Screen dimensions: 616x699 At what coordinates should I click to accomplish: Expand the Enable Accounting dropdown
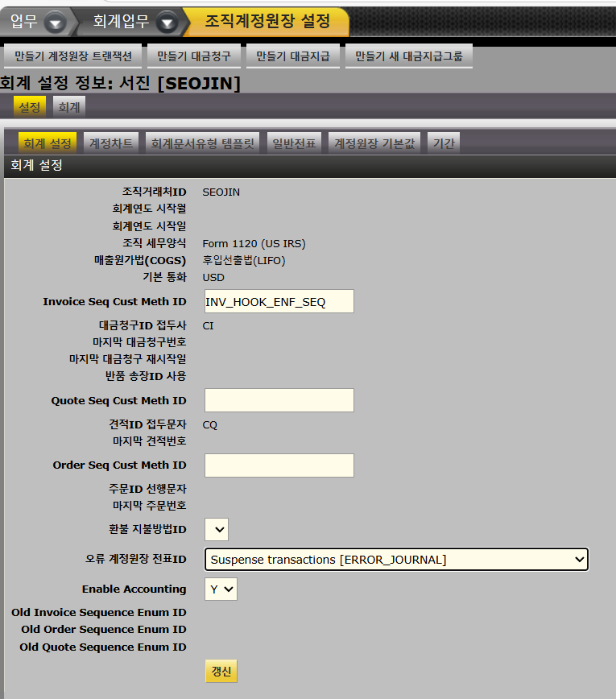[x=221, y=589]
